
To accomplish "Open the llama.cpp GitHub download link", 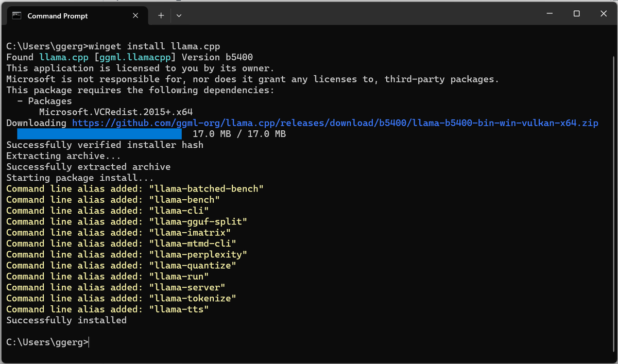I will click(x=335, y=123).
